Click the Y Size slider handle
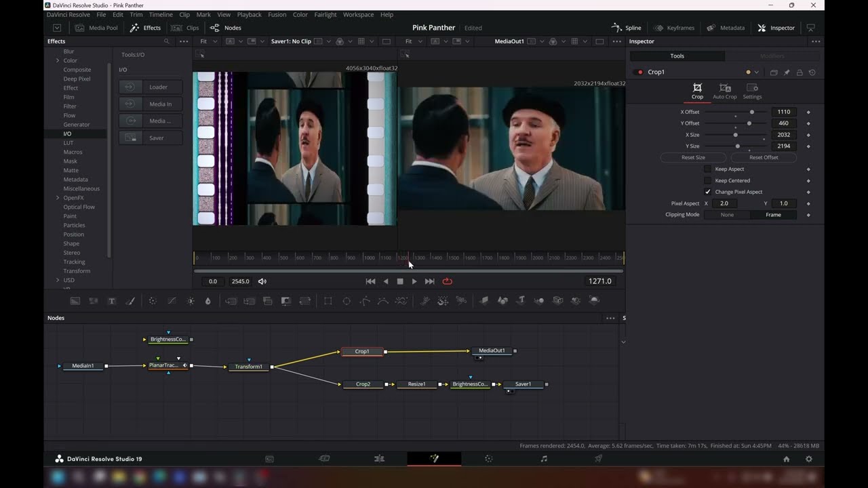868x488 pixels. click(x=737, y=146)
